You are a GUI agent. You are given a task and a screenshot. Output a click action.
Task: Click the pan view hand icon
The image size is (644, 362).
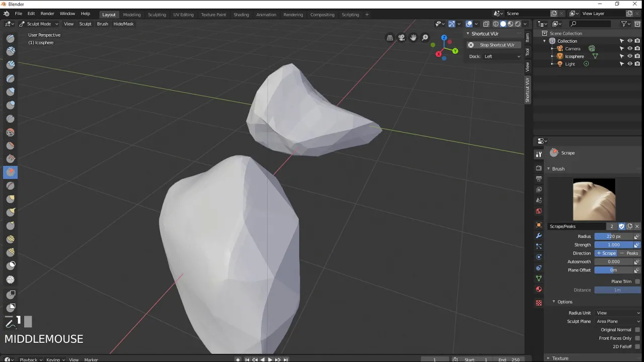coord(414,38)
